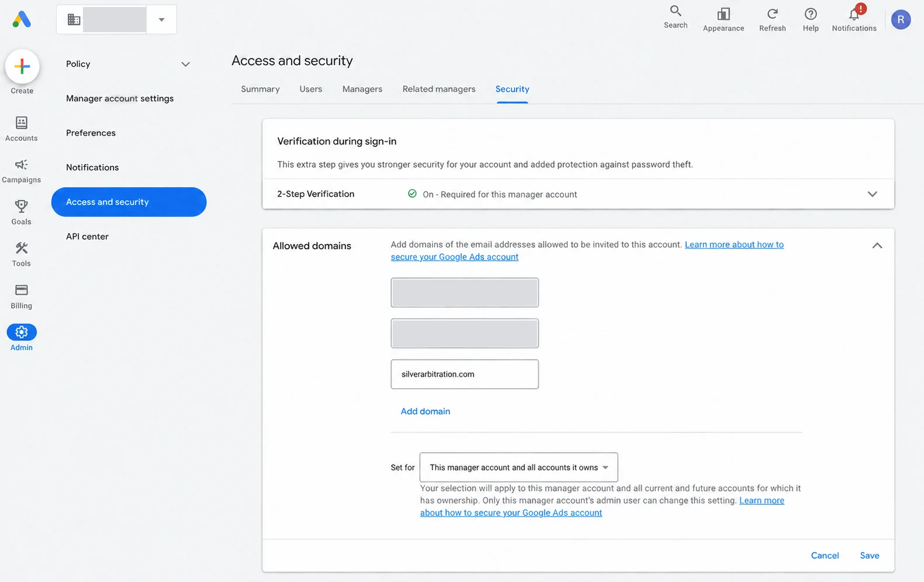
Task: Click the Add domain link
Action: [x=425, y=411]
